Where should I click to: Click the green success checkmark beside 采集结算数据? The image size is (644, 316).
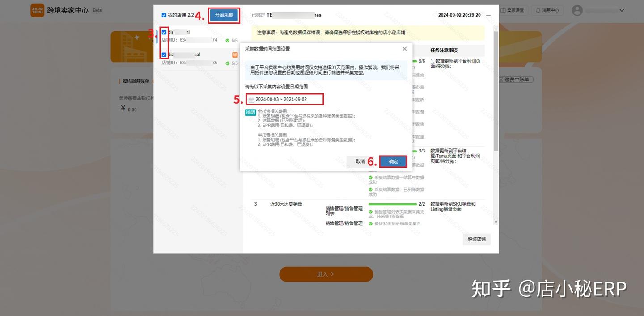pos(370,177)
